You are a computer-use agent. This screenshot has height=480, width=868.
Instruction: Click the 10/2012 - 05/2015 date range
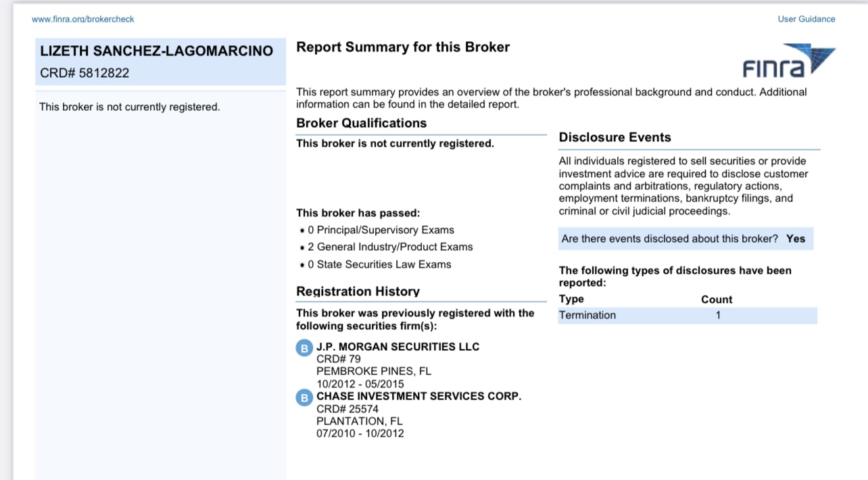pyautogui.click(x=360, y=384)
